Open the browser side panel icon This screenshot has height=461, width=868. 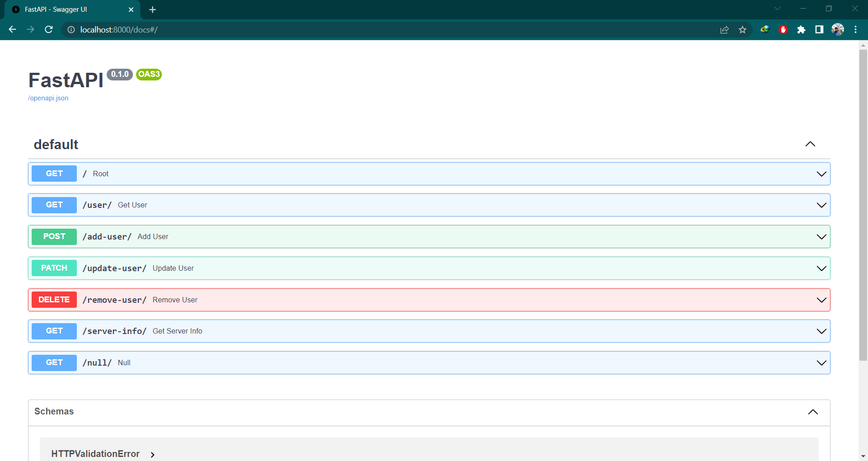pyautogui.click(x=819, y=29)
